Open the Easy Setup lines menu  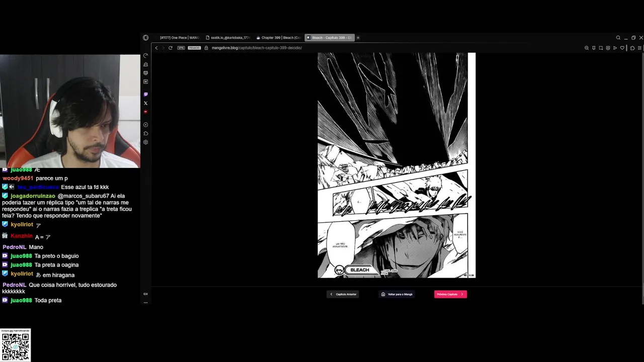pos(639,48)
